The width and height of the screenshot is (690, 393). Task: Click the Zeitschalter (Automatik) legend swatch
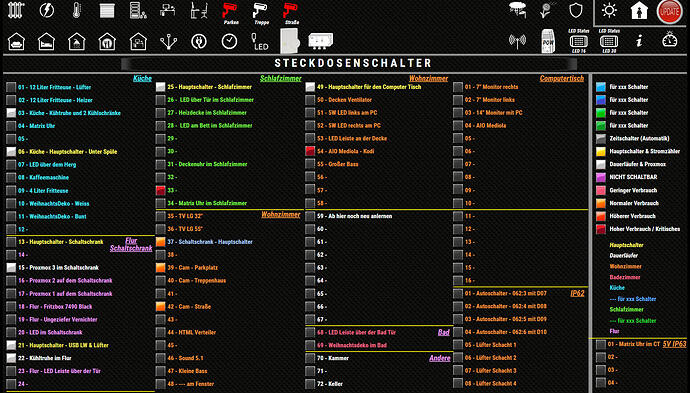point(601,138)
